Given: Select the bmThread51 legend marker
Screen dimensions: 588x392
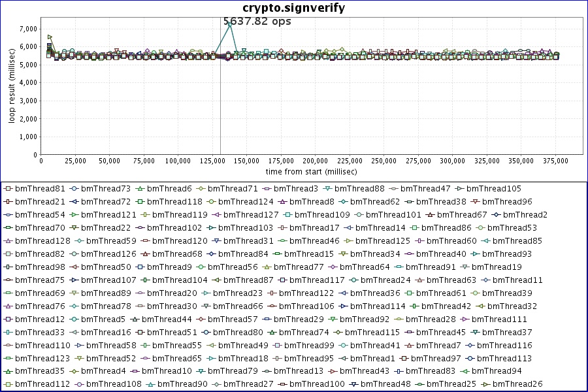Looking at the screenshot, I should point(140,332).
